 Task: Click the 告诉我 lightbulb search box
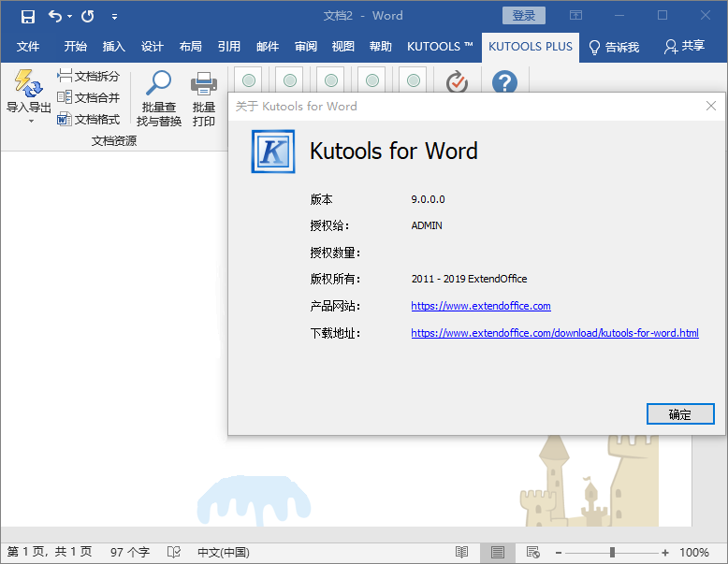click(614, 47)
